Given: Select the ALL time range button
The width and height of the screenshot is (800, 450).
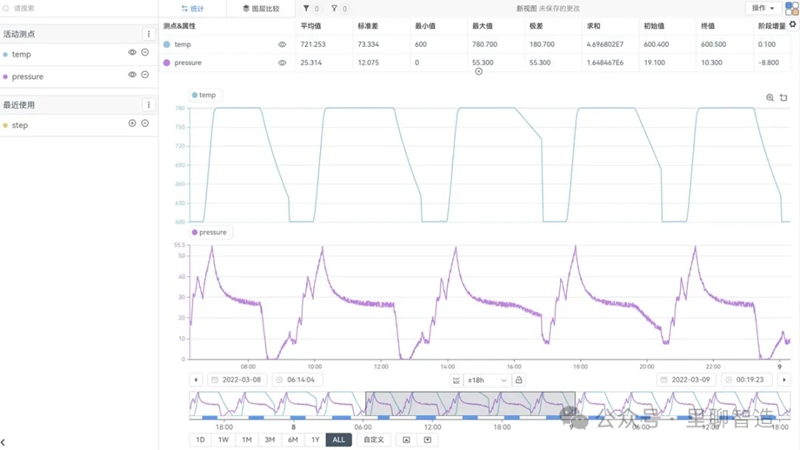Looking at the screenshot, I should (338, 440).
